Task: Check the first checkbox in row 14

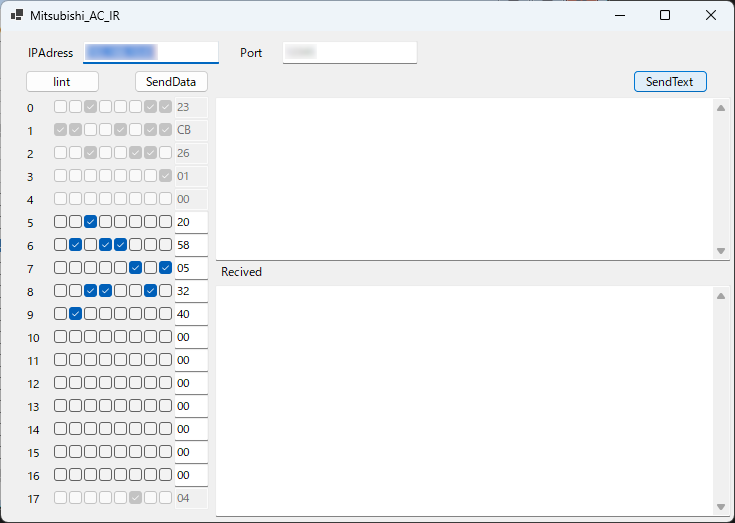Action: [60, 428]
